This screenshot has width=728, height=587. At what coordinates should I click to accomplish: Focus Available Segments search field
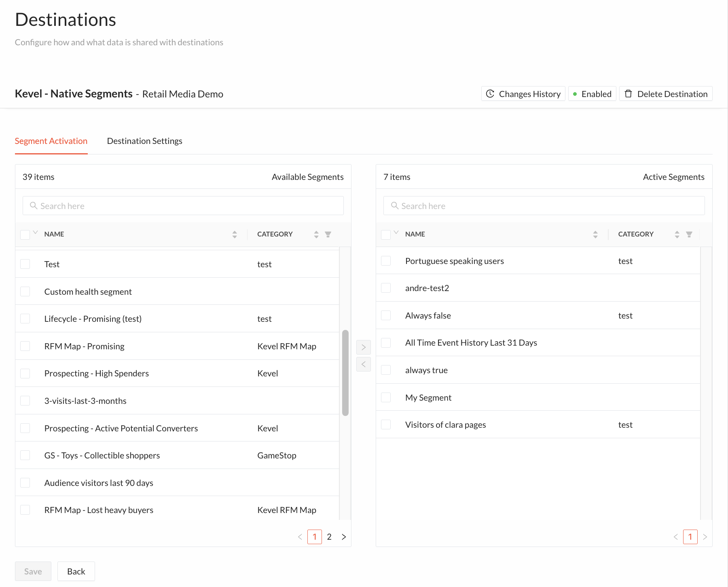pos(183,206)
